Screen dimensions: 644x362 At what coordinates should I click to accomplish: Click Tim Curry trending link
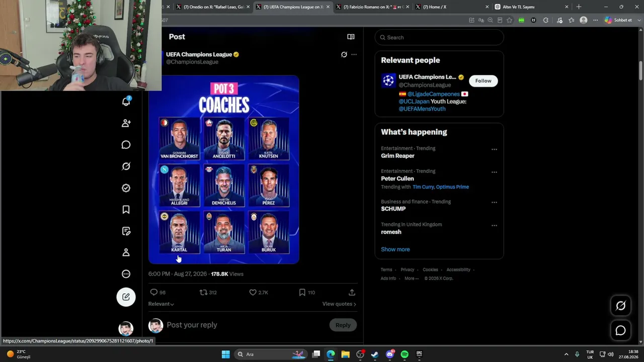tap(423, 187)
